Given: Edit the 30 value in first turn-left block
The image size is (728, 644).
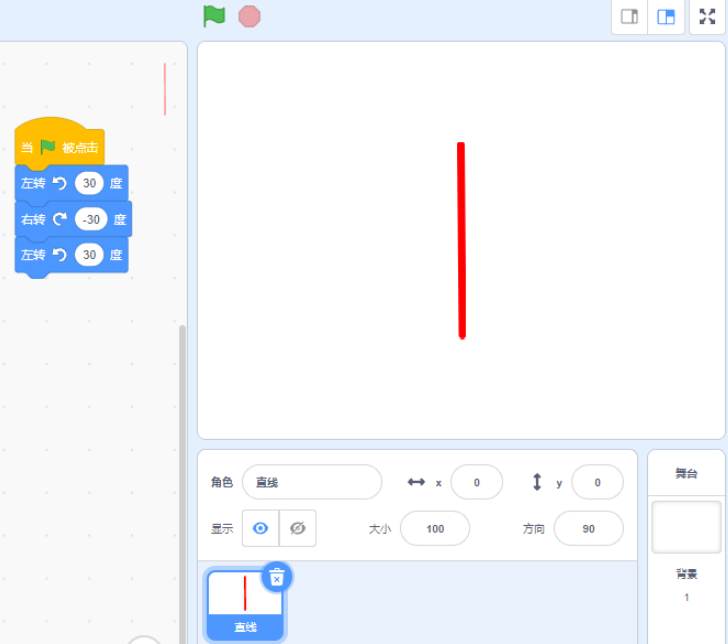Looking at the screenshot, I should point(89,183).
